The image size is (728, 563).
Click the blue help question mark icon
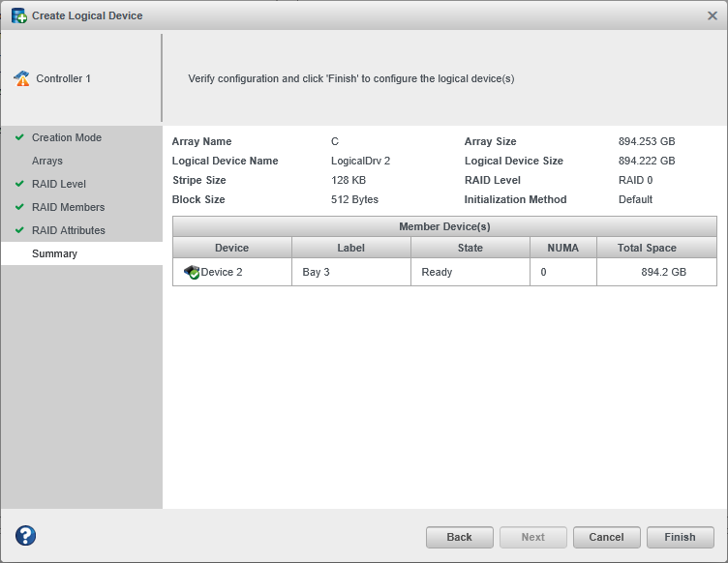26,536
